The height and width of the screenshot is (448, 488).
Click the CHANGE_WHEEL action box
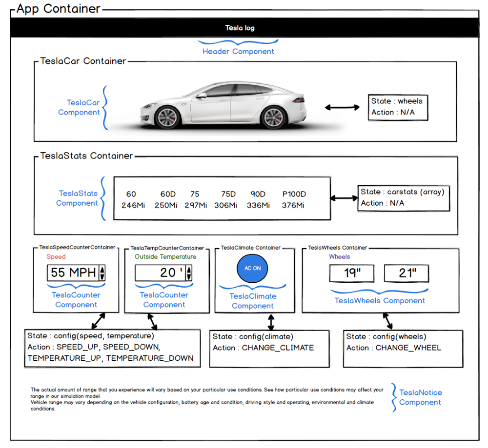tap(403, 348)
